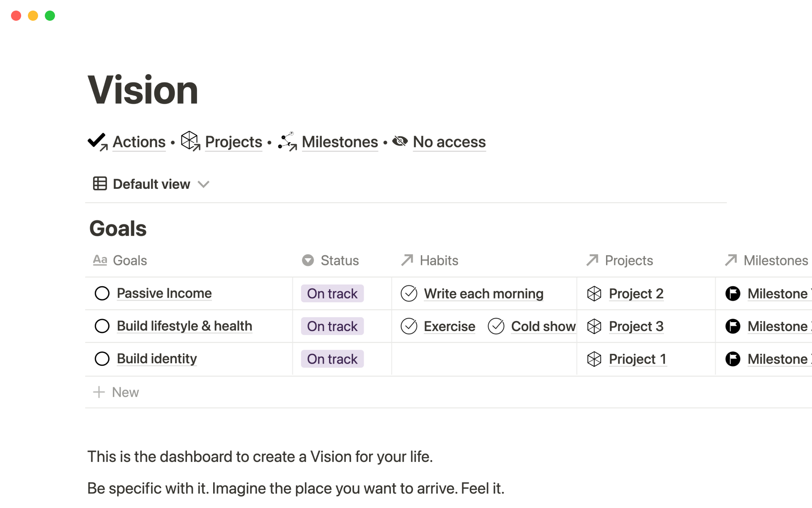Click the check icon beside Write each morning
Image resolution: width=812 pixels, height=508 pixels.
click(409, 293)
